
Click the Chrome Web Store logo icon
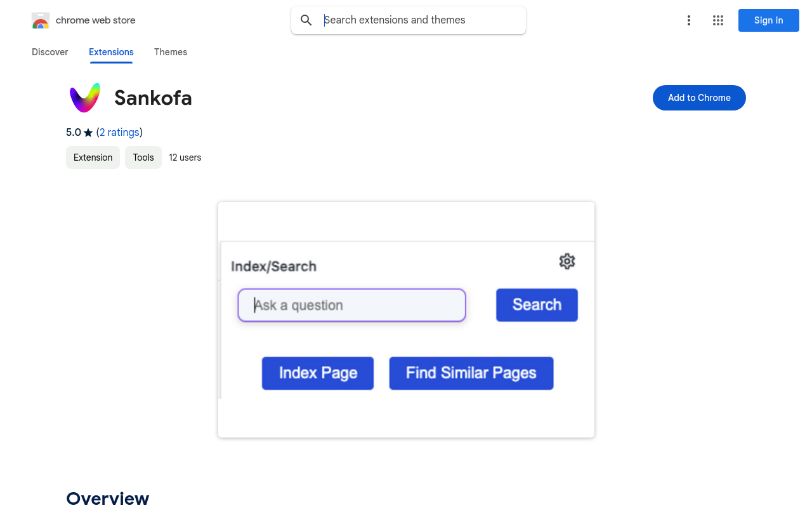[41, 20]
